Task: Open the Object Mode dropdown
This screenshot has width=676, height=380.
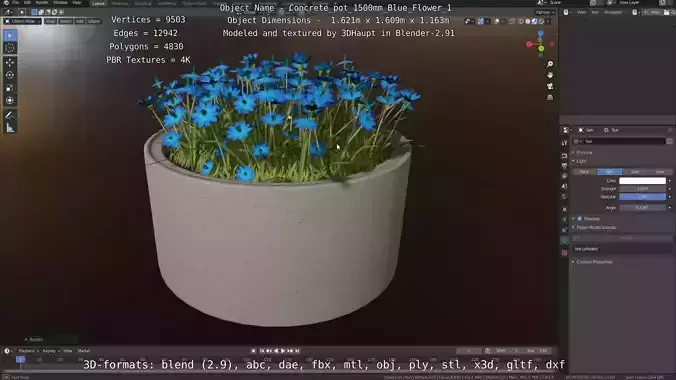Action: 22,21
